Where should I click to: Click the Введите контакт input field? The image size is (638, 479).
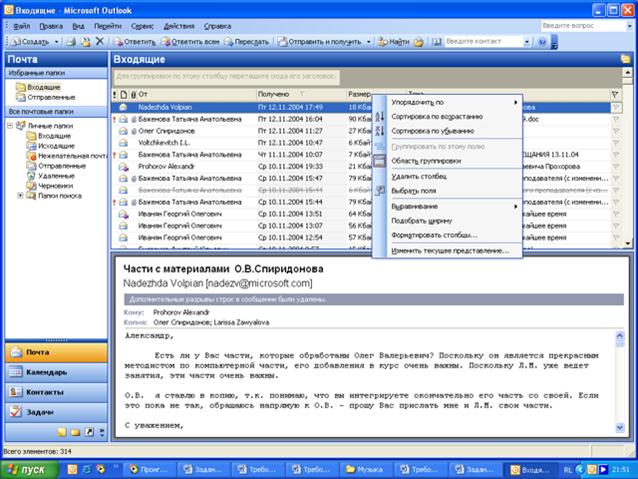click(x=483, y=42)
